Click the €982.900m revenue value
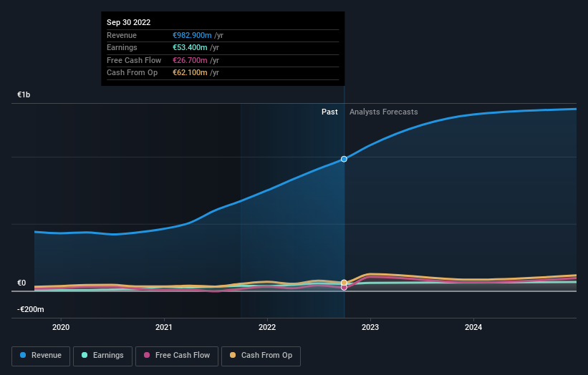 pyautogui.click(x=192, y=35)
